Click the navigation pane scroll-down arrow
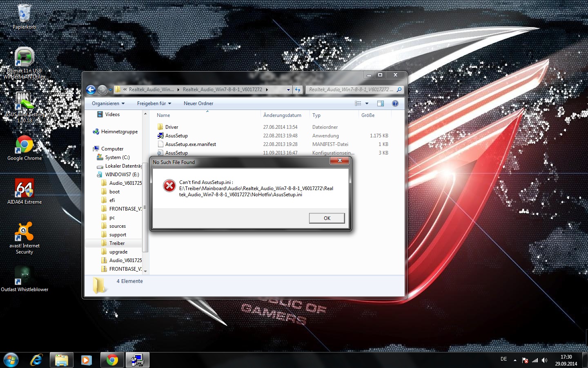 [x=145, y=271]
